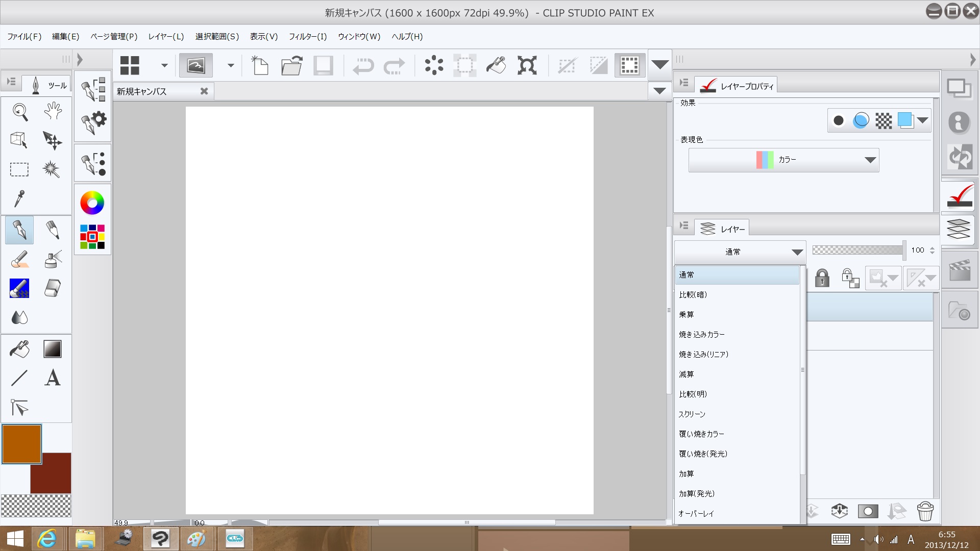Close the 新規キャンバス canvas tab

point(204,91)
